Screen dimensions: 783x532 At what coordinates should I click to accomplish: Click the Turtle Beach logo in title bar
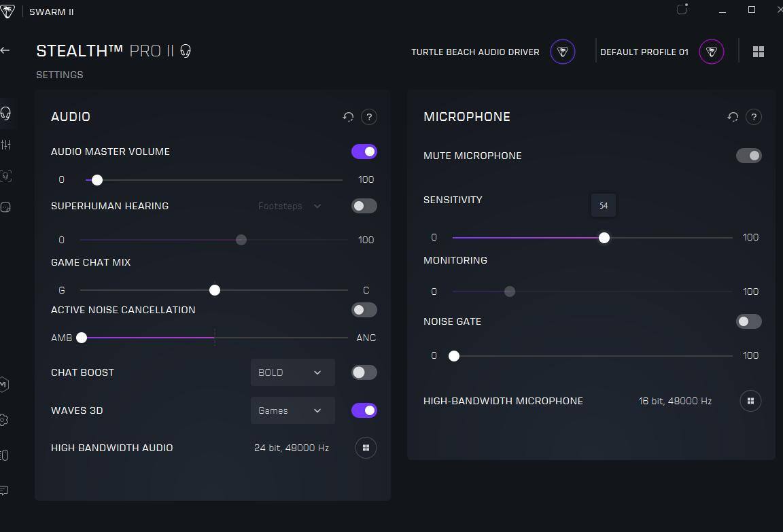[x=7, y=12]
